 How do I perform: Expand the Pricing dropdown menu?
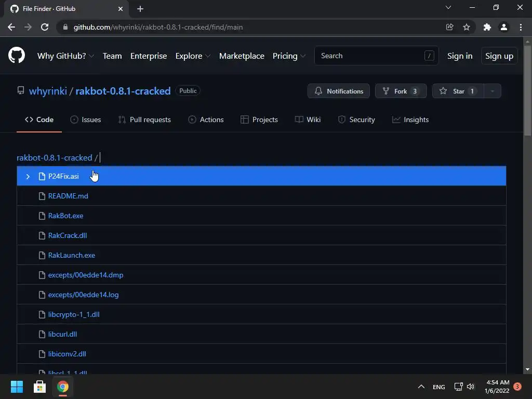coord(289,56)
